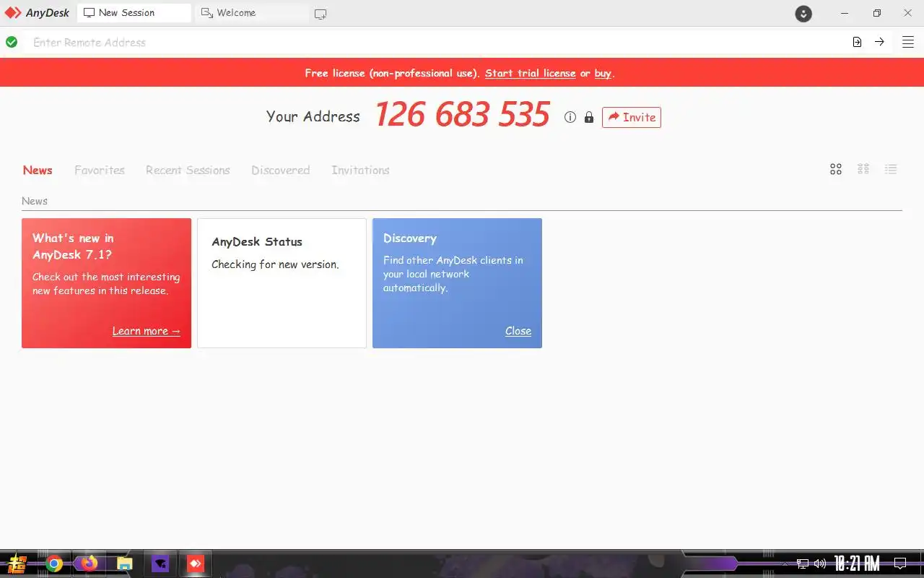Image resolution: width=924 pixels, height=578 pixels.
Task: Click the buy link in banner
Action: coord(603,73)
